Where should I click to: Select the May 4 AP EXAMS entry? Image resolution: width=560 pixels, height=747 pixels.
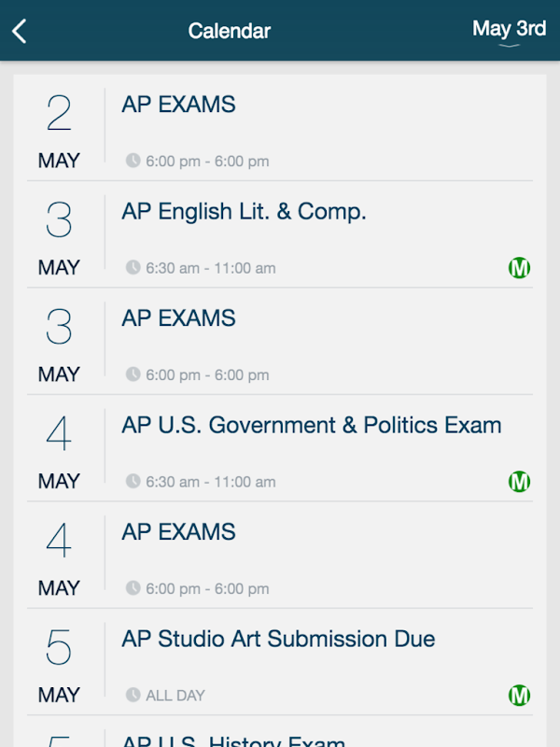pos(178,532)
